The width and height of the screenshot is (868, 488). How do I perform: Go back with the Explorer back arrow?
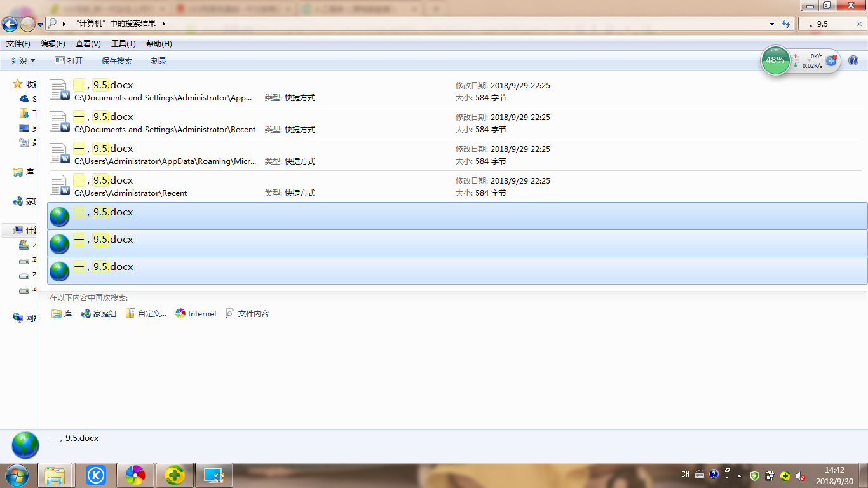10,24
